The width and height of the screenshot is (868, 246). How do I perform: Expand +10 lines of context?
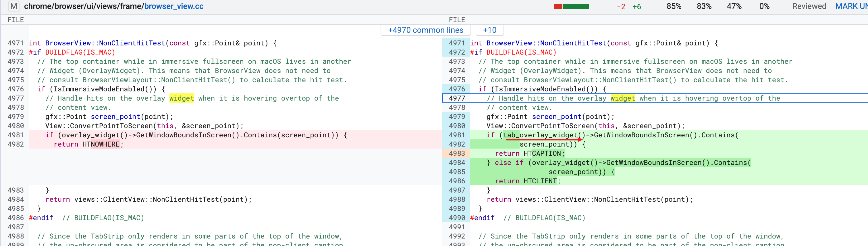pos(489,30)
